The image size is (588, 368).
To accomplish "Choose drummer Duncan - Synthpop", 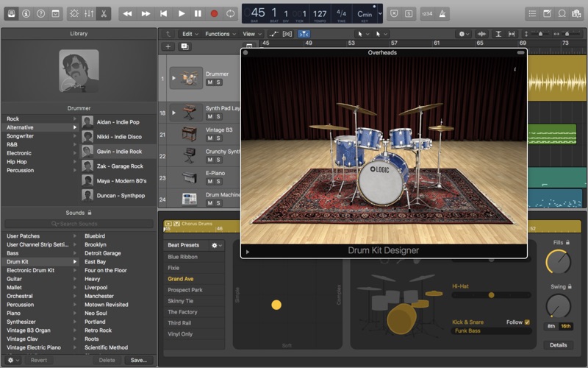I will (x=118, y=195).
